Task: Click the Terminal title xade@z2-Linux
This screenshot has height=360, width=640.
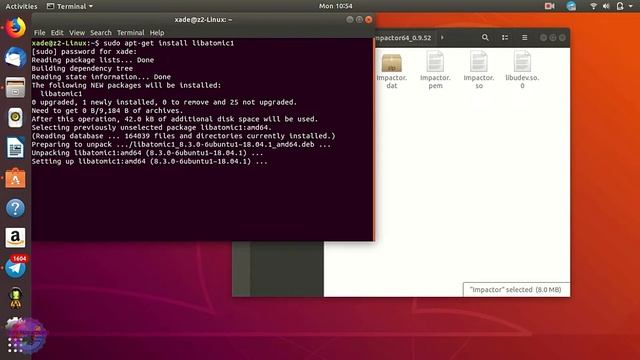Action: [x=203, y=20]
